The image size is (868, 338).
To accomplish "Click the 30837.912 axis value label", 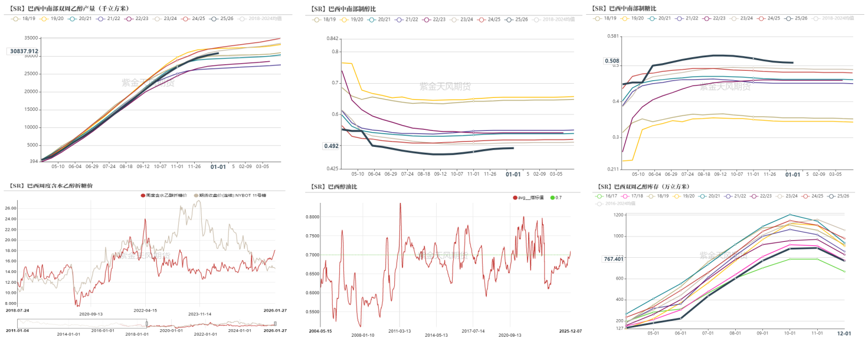I will 24,51.
